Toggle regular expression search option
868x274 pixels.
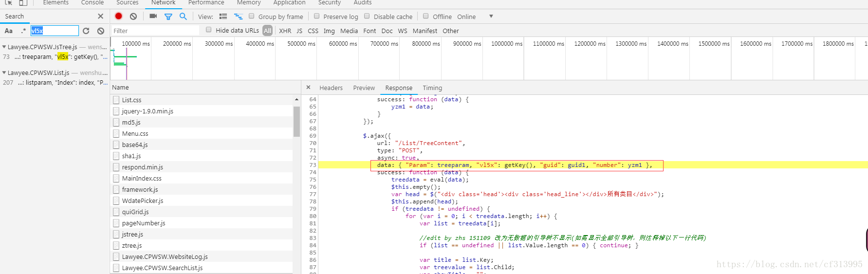click(23, 31)
